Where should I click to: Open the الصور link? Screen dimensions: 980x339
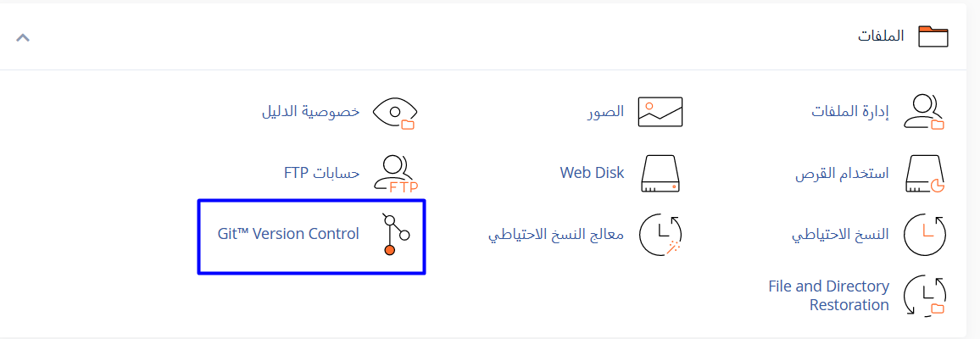(x=606, y=112)
